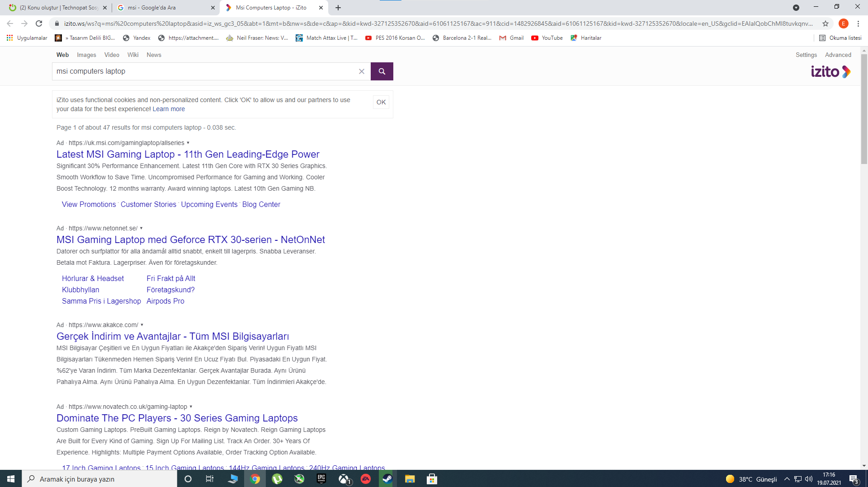Go back with the browser back arrow
The image size is (868, 487).
pyautogui.click(x=10, y=23)
